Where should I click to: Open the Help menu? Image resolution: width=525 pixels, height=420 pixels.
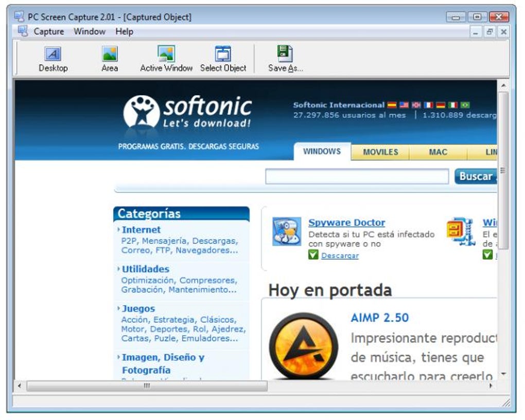(x=124, y=31)
